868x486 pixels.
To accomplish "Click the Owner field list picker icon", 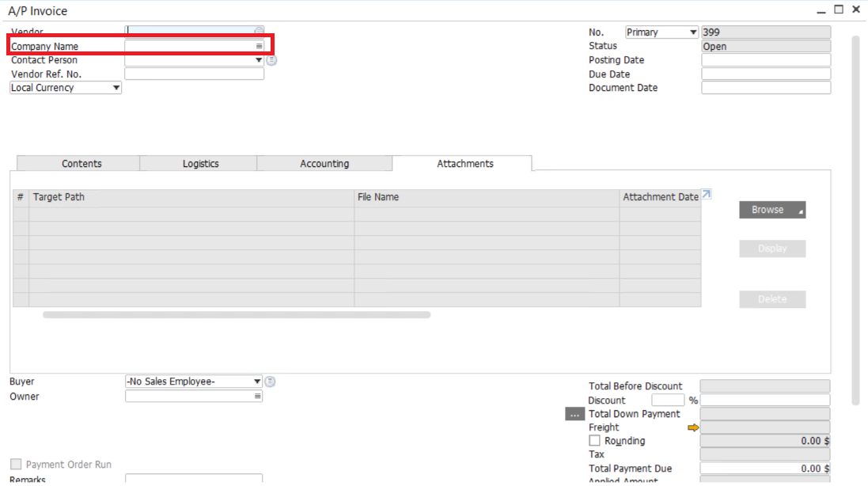I will point(258,397).
